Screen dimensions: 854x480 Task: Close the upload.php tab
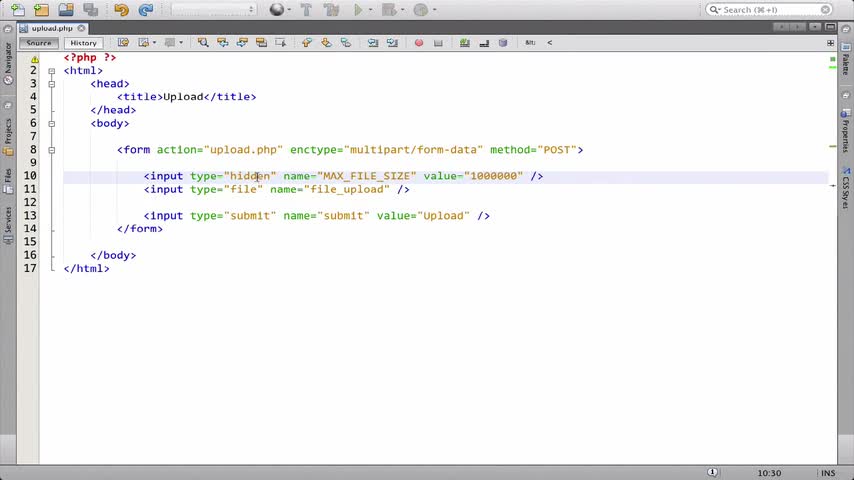(x=81, y=28)
